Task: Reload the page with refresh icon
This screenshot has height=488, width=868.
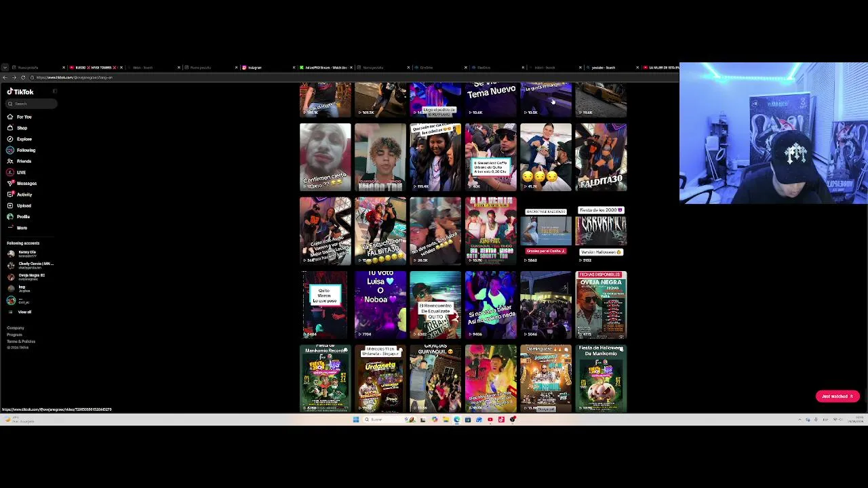Action: tap(22, 77)
